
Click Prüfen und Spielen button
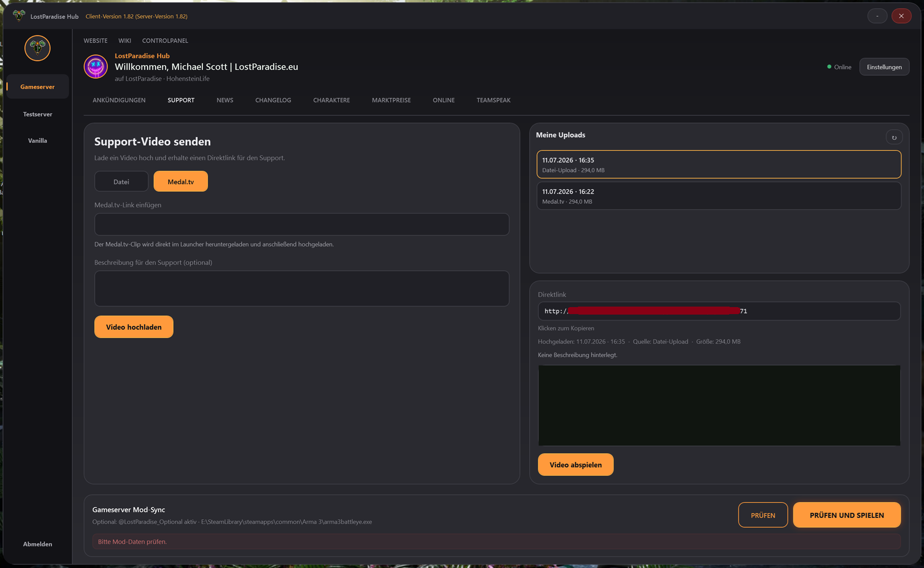click(x=847, y=515)
